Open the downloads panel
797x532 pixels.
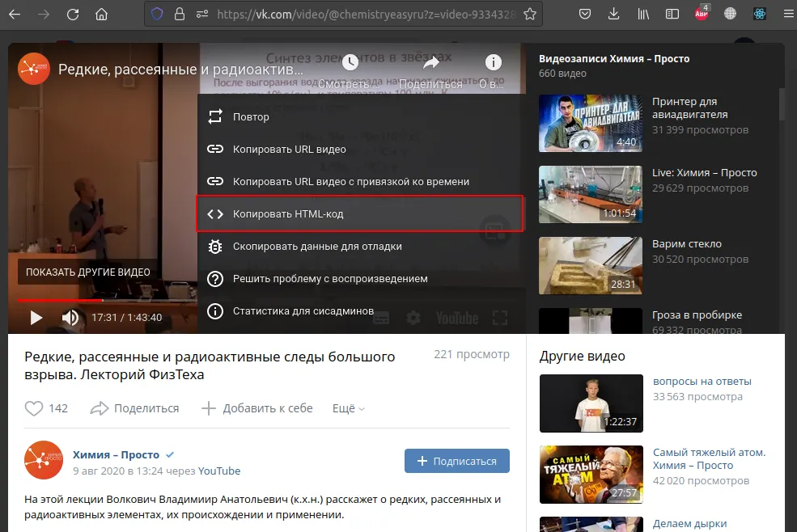point(613,15)
